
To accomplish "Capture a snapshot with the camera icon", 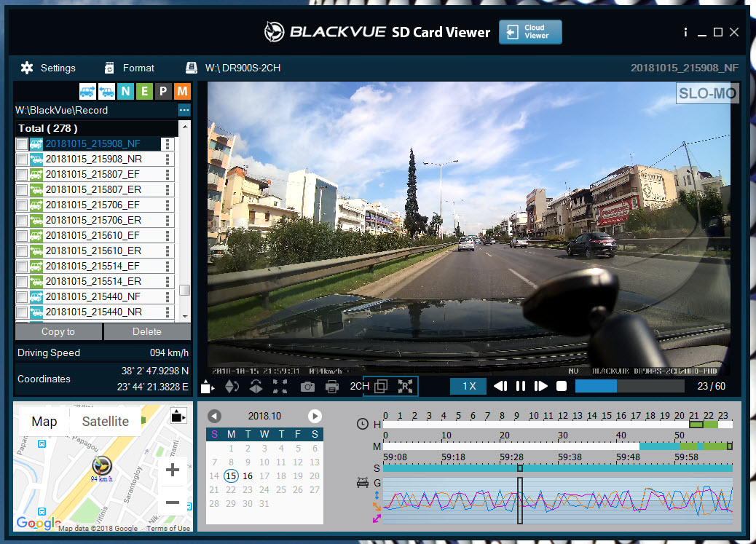I will pyautogui.click(x=307, y=387).
